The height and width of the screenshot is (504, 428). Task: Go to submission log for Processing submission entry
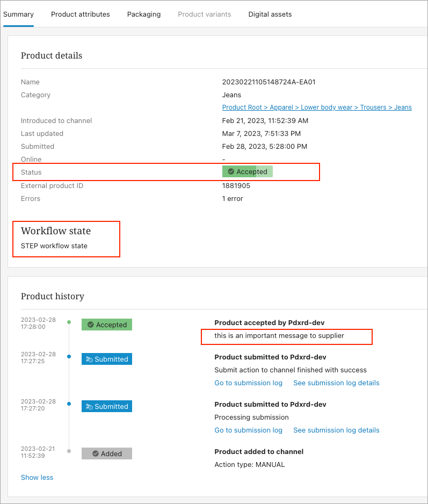coord(249,430)
